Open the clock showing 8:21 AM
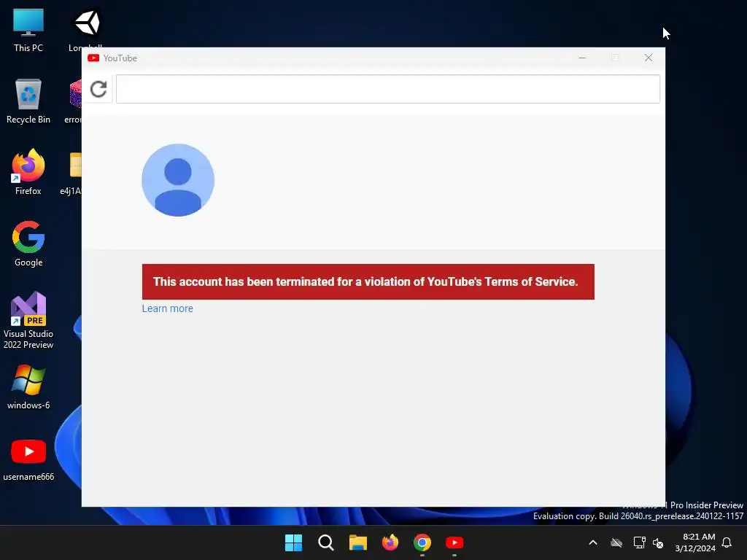The image size is (747, 560). point(695,542)
